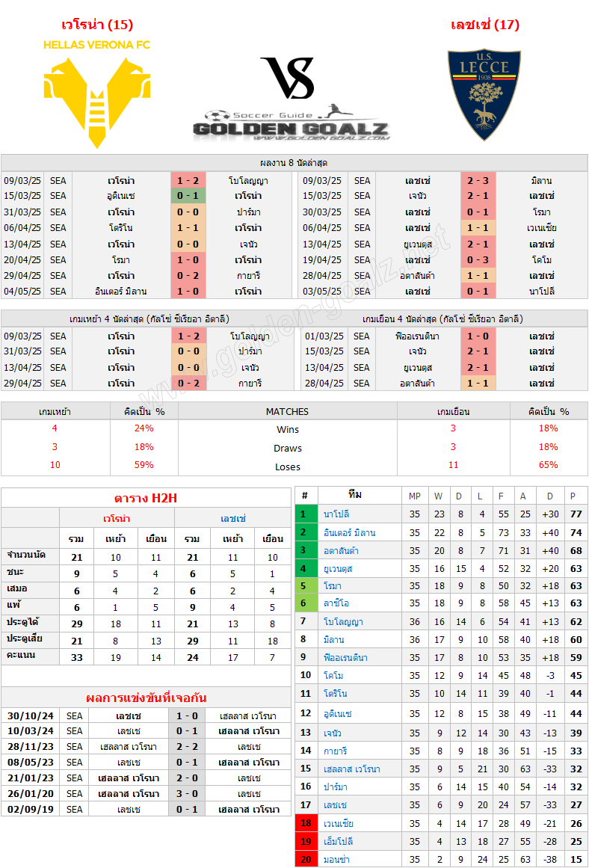This screenshot has width=589, height=868.
Task: Click the 65% away losses value
Action: click(x=548, y=465)
